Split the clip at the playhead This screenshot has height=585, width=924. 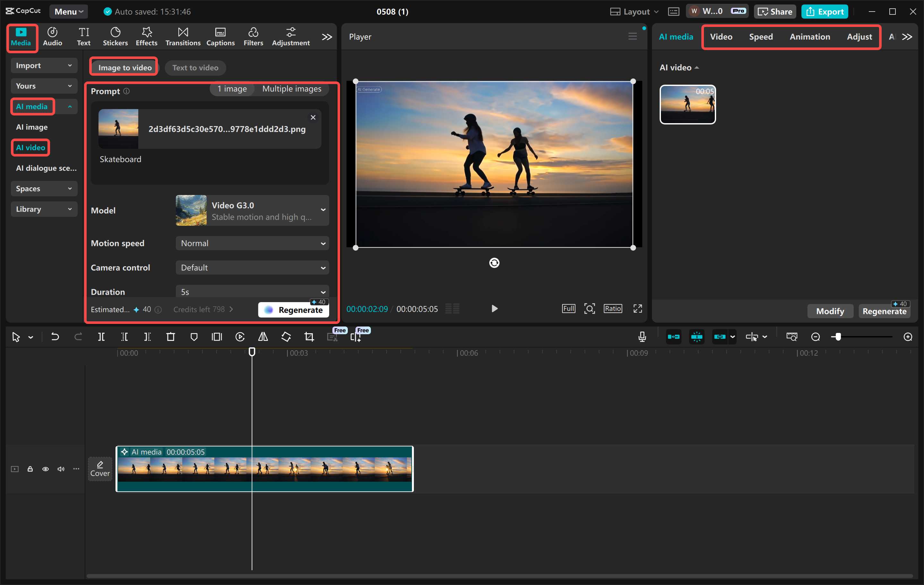(102, 337)
